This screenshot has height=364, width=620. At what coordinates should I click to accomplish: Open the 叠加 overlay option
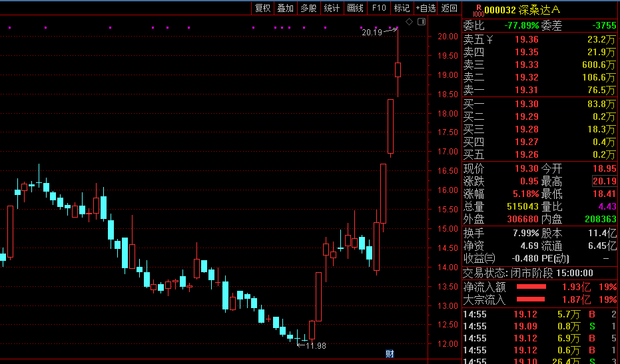286,8
